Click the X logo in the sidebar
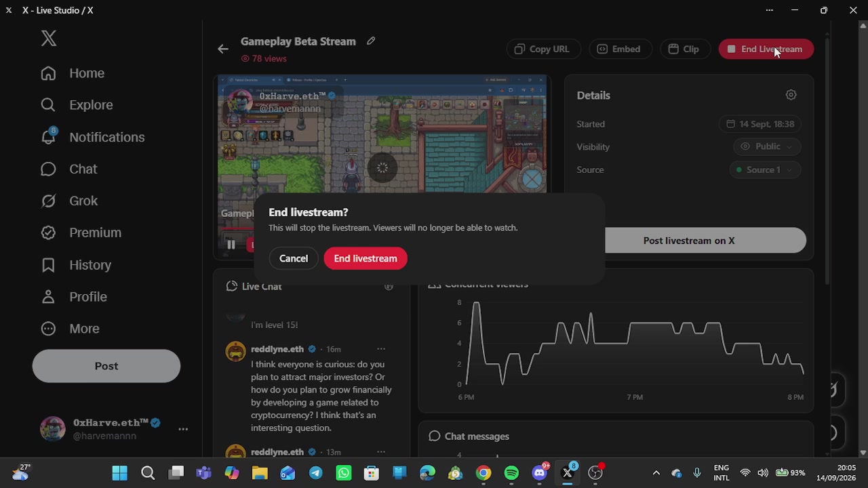This screenshot has width=868, height=488. coord(49,39)
